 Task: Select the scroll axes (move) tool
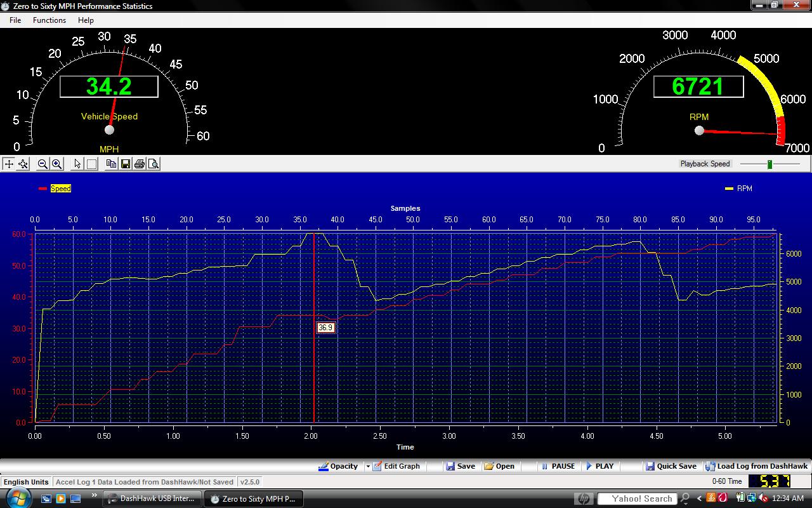tap(9, 164)
